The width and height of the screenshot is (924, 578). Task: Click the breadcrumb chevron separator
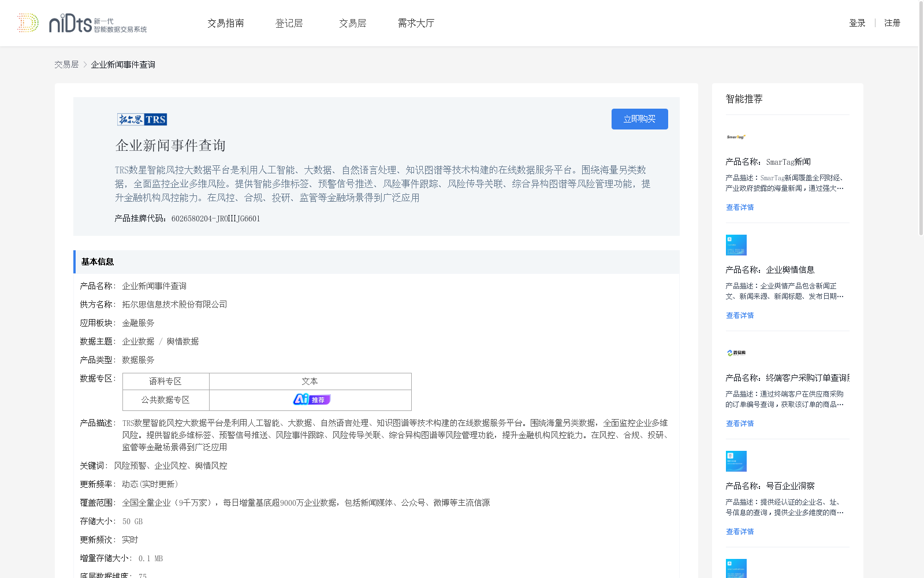click(x=85, y=65)
